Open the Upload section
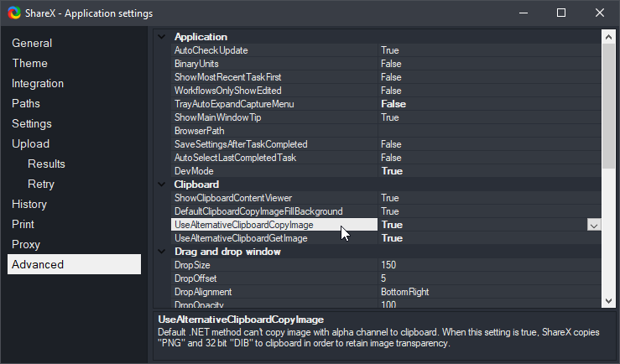The image size is (620, 364). click(x=30, y=144)
